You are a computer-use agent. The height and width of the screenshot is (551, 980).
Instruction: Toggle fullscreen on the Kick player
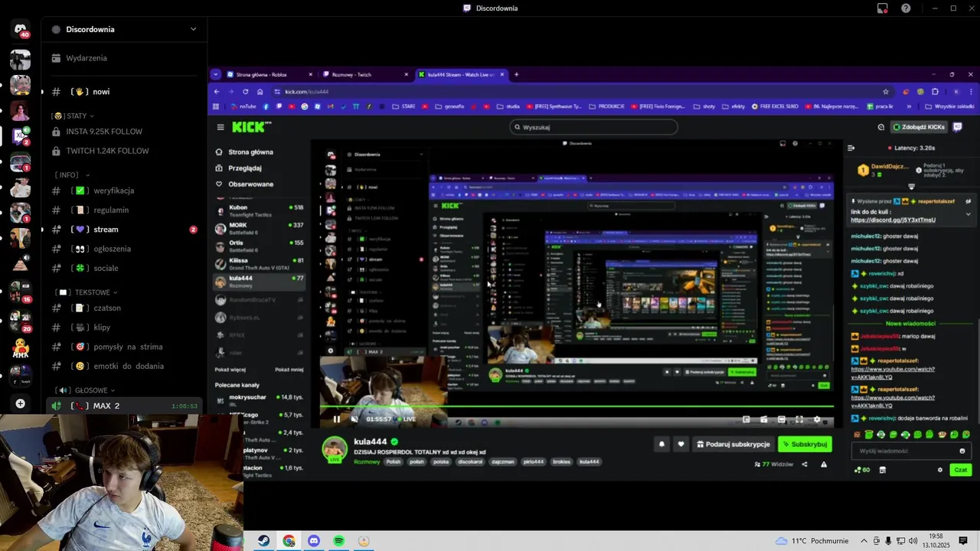(x=799, y=419)
